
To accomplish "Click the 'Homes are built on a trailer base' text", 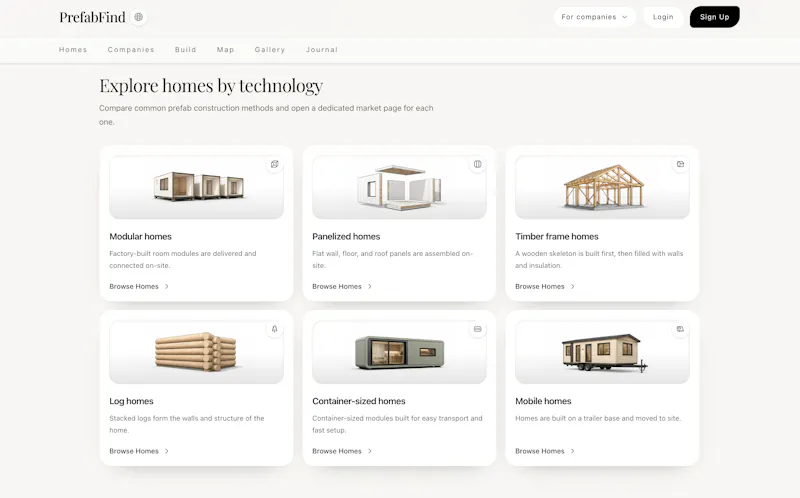I will click(598, 418).
